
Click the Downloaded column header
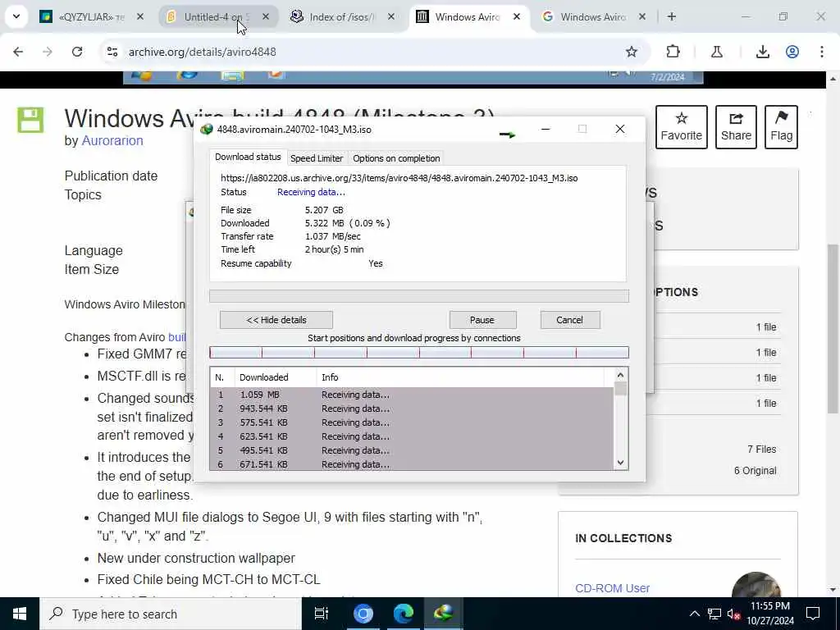click(276, 377)
